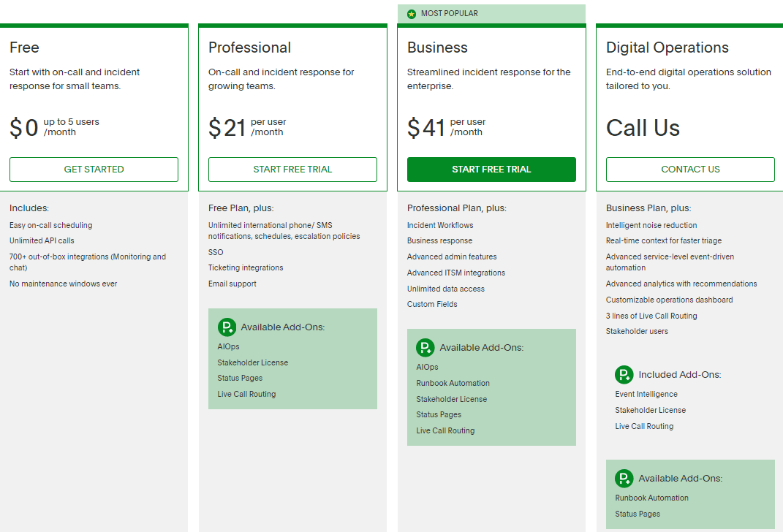Click the Most Popular banner label
Viewport: 783px width, 532px height.
(x=450, y=13)
